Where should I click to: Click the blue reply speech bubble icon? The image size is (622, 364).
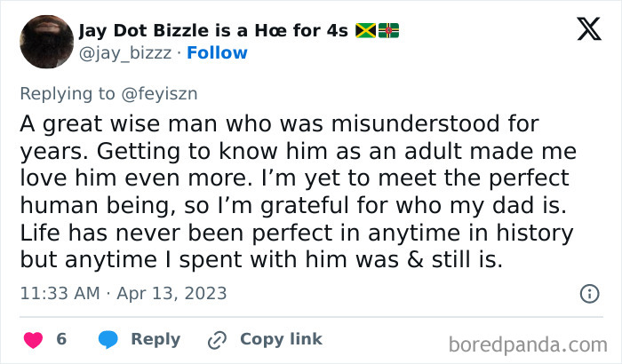(108, 339)
